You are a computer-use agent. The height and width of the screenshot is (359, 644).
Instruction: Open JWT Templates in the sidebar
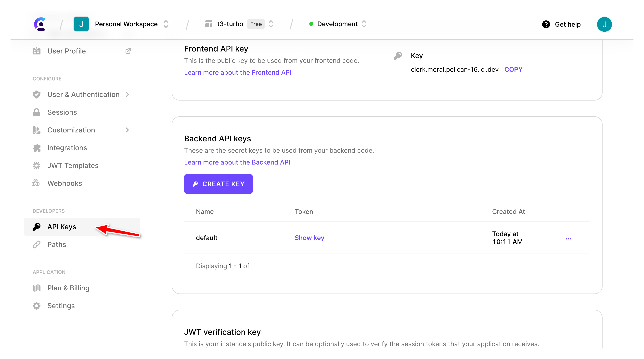click(x=73, y=166)
